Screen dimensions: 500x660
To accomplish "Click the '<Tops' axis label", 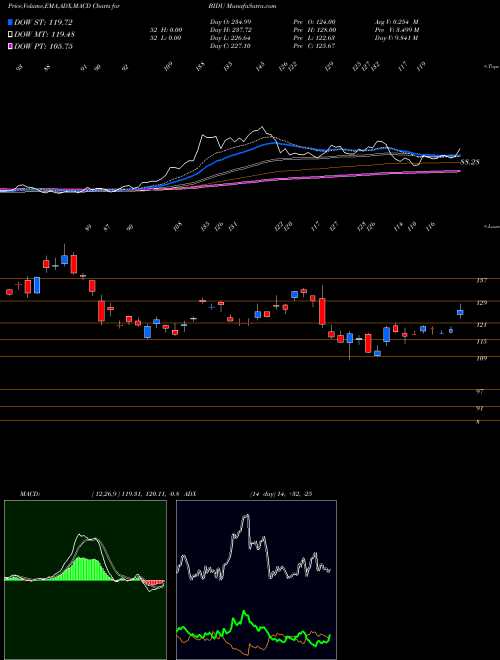I will (x=491, y=67).
